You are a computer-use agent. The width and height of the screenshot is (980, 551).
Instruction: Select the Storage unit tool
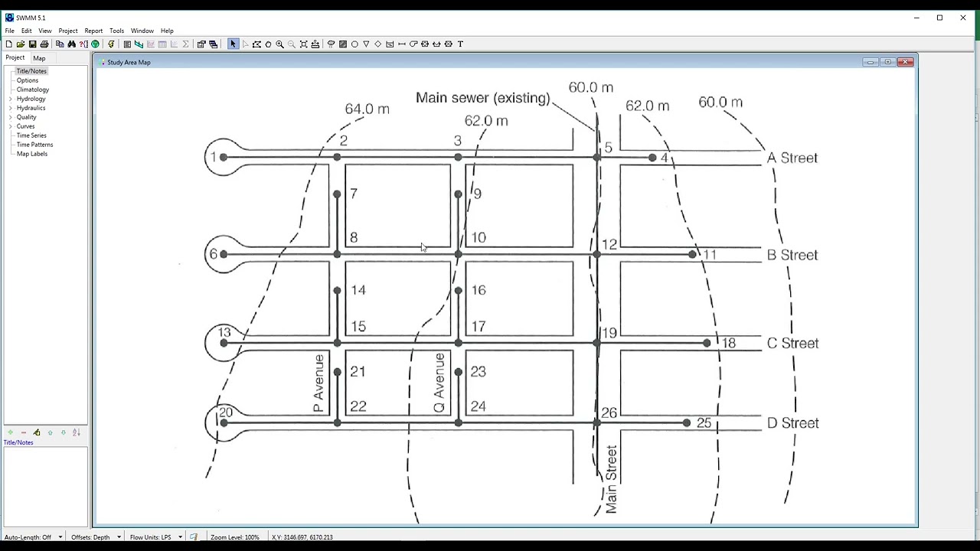coord(390,44)
